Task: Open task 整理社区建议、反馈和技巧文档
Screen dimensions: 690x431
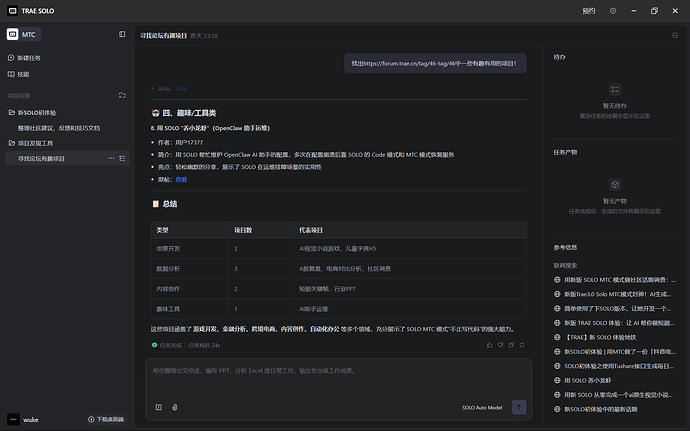Action: 59,128
